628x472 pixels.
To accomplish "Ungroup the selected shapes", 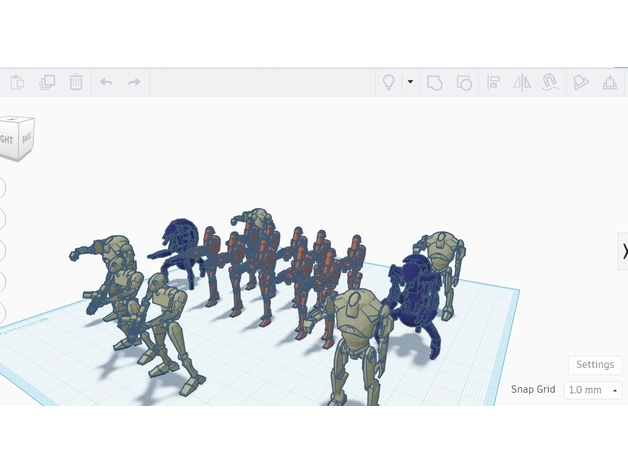I will pos(464,83).
